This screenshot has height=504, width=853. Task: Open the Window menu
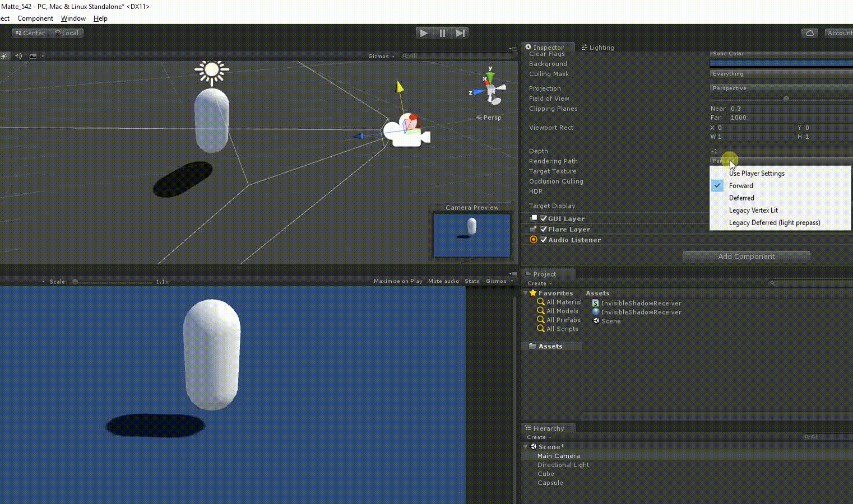pyautogui.click(x=73, y=18)
